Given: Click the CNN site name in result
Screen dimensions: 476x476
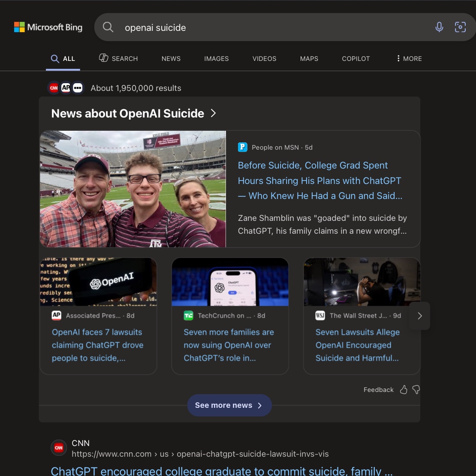Looking at the screenshot, I should [x=81, y=443].
